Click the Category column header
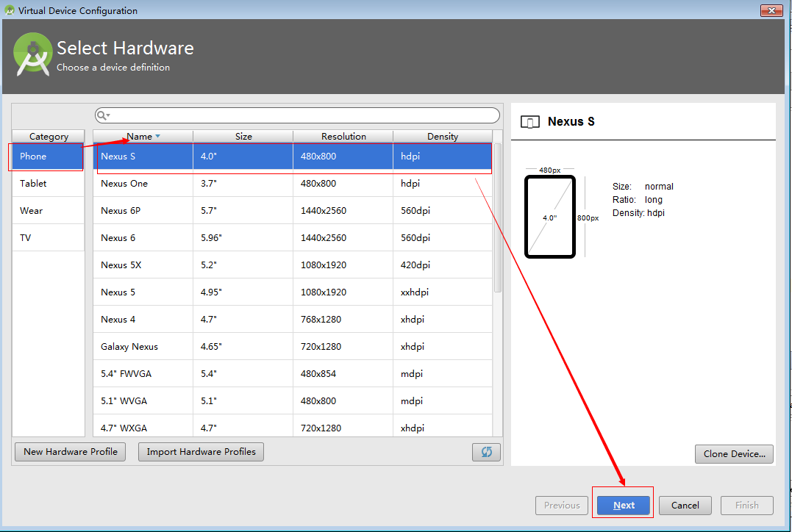This screenshot has width=792, height=532. (x=49, y=136)
